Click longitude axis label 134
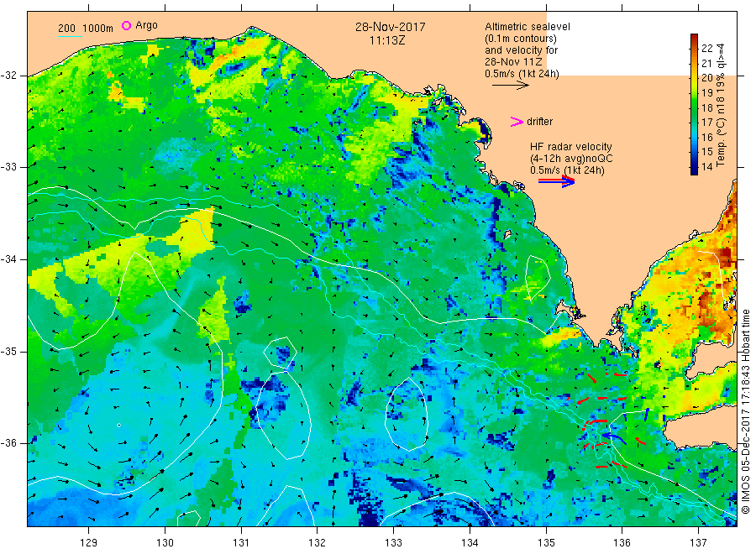 pos(470,542)
